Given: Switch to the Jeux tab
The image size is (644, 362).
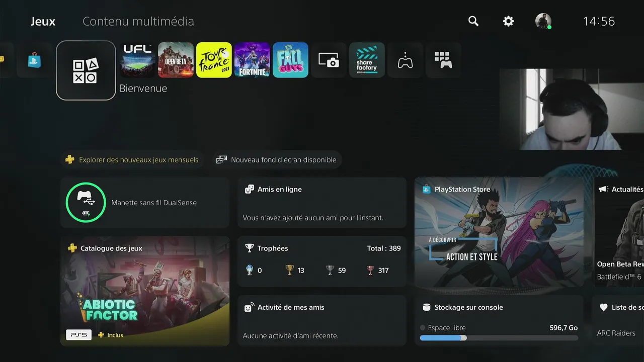Looking at the screenshot, I should 43,22.
